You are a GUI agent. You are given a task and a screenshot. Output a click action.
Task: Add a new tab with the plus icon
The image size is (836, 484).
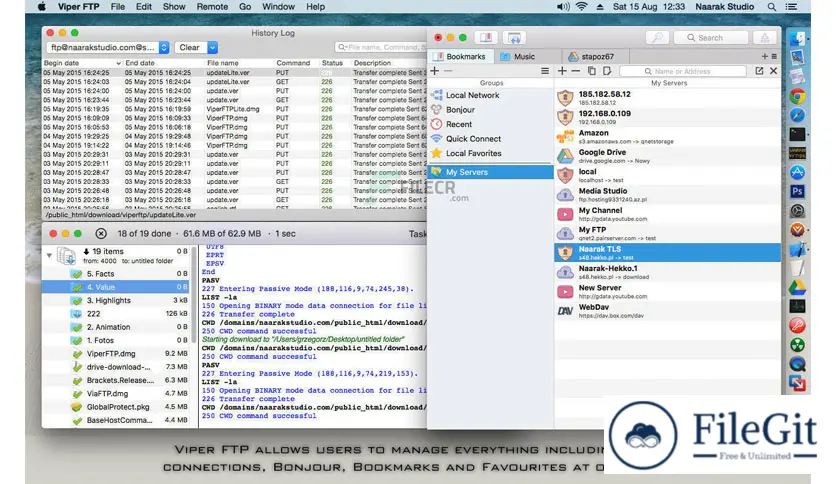[x=765, y=56]
